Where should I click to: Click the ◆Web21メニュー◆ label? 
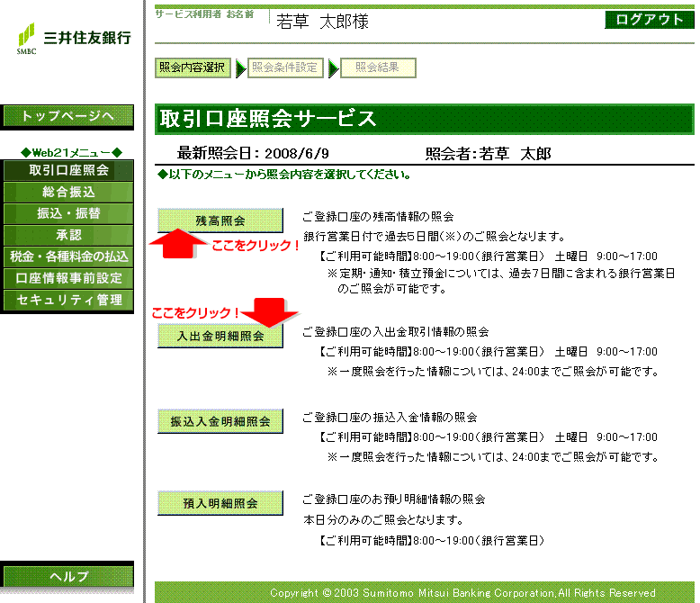pyautogui.click(x=71, y=153)
